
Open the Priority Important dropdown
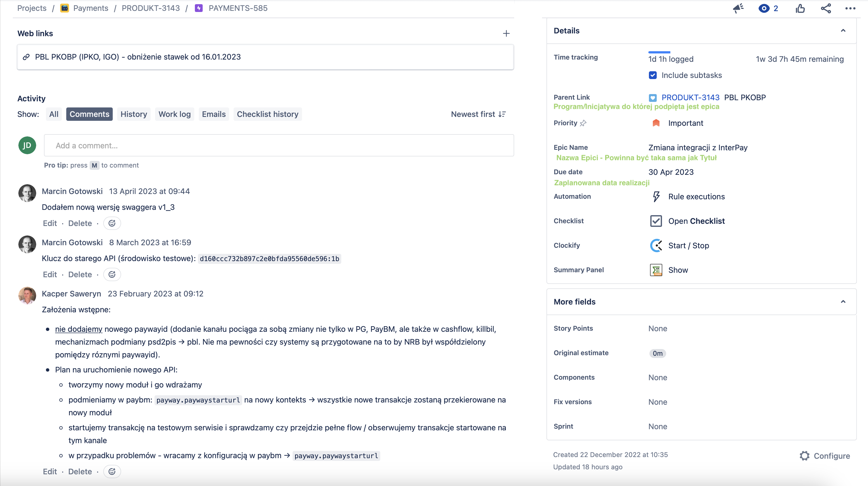(685, 123)
